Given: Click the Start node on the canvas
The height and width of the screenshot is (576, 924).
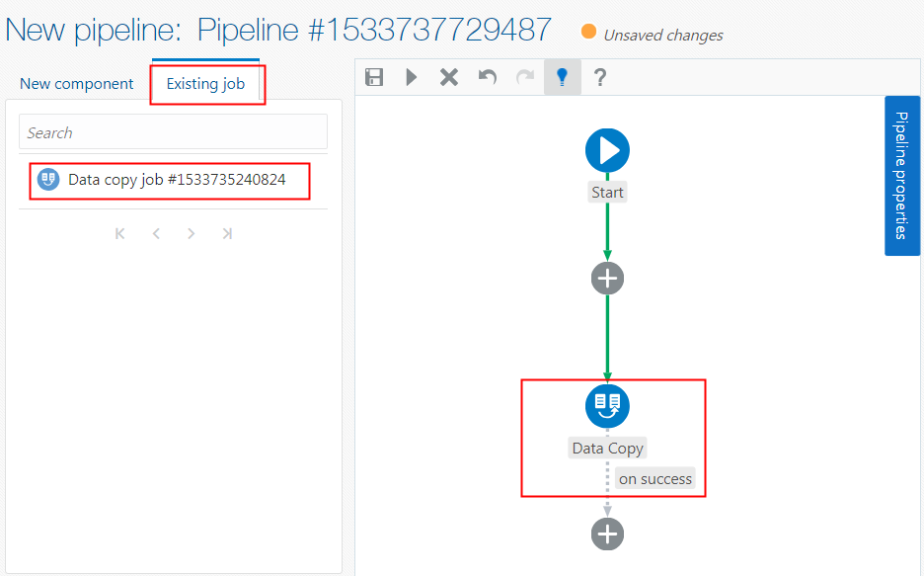Looking at the screenshot, I should click(607, 149).
